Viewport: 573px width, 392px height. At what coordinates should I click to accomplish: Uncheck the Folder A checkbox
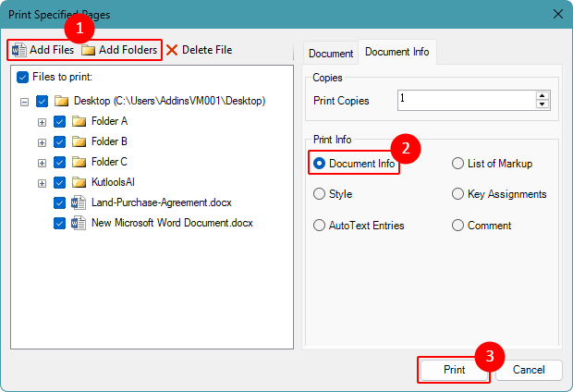point(59,121)
